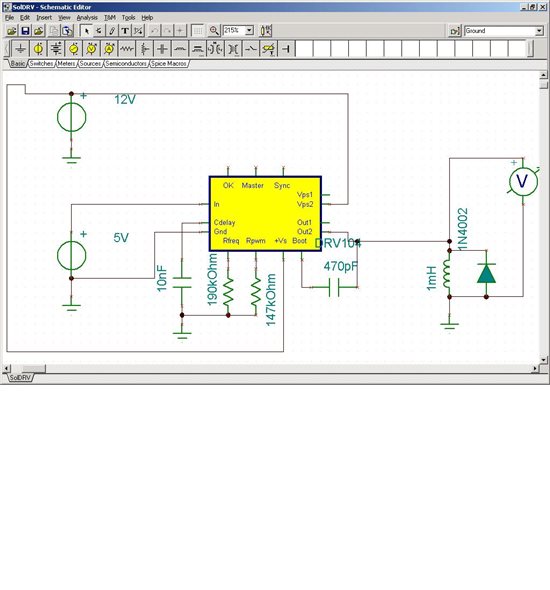This screenshot has height=590, width=550.
Task: Click the Redo arrow icon
Action: (167, 30)
